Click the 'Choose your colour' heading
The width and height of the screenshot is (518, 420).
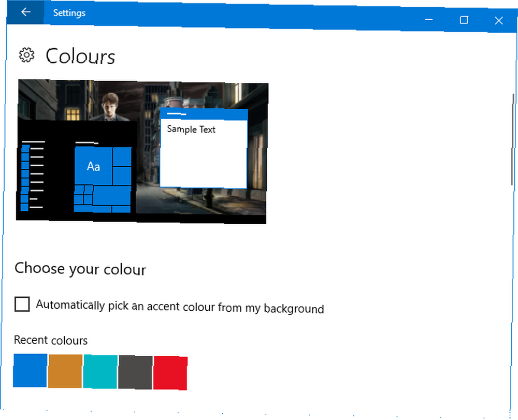(80, 269)
